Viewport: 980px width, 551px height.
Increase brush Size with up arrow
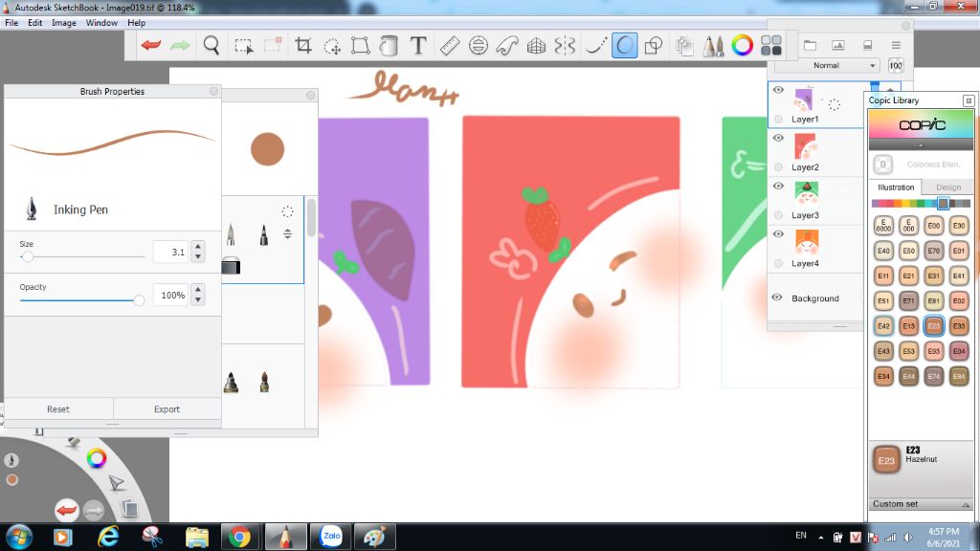pyautogui.click(x=198, y=246)
